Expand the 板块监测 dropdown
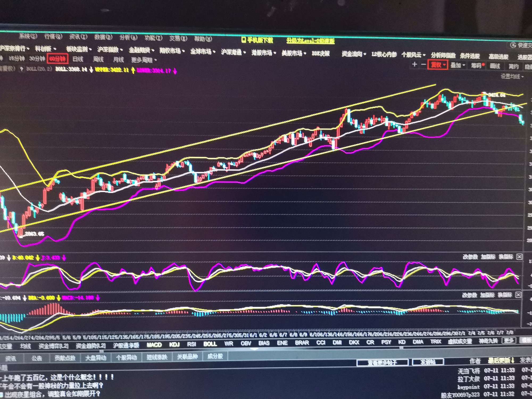Viewport: 532px width, 399px height. click(79, 49)
